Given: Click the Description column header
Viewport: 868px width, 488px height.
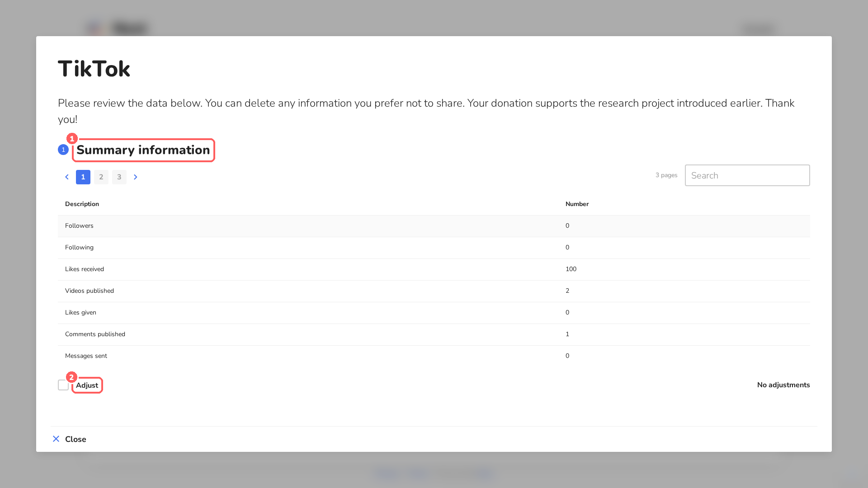Looking at the screenshot, I should [82, 204].
